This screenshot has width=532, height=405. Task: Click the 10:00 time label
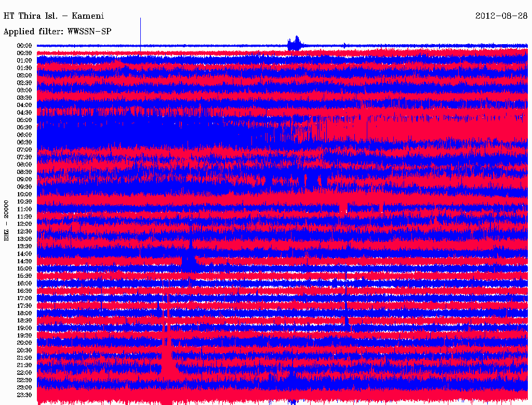[24, 194]
